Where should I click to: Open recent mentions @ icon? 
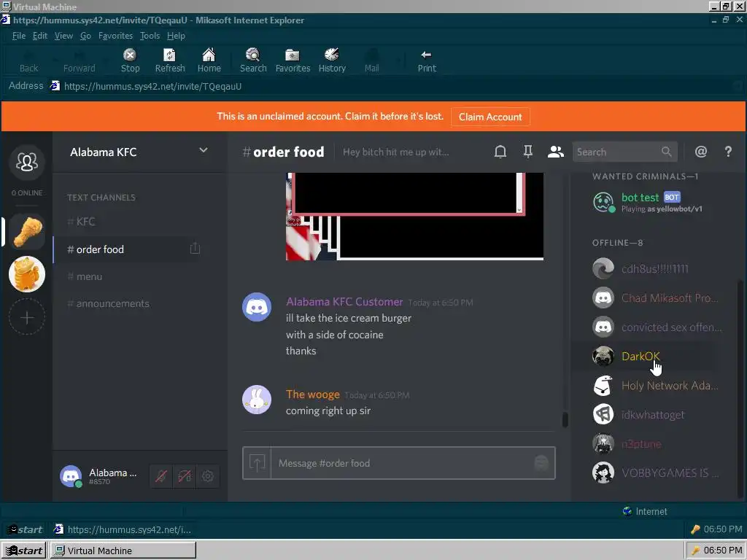pyautogui.click(x=701, y=152)
